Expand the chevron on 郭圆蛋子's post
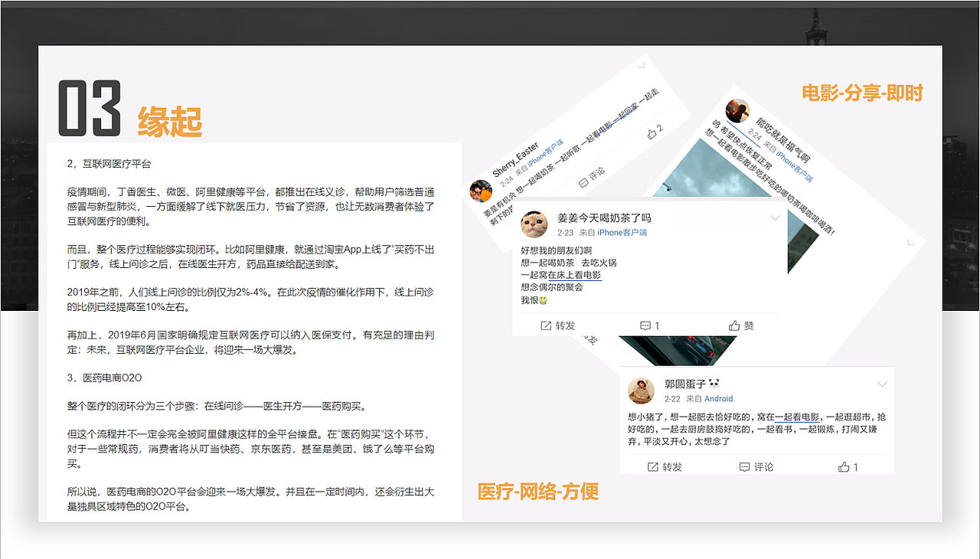Image resolution: width=980 pixels, height=559 pixels. 880,383
